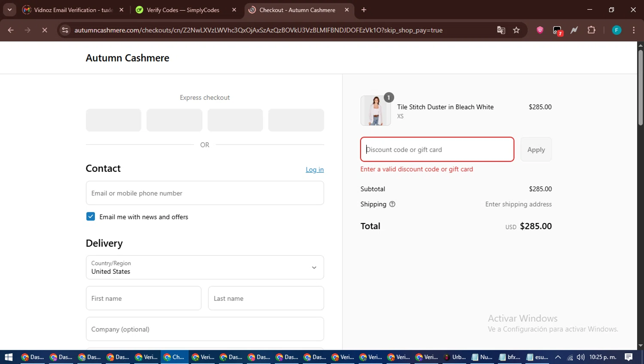This screenshot has height=364, width=644.
Task: Open the volume speaker tray icon
Action: [x=581, y=357]
